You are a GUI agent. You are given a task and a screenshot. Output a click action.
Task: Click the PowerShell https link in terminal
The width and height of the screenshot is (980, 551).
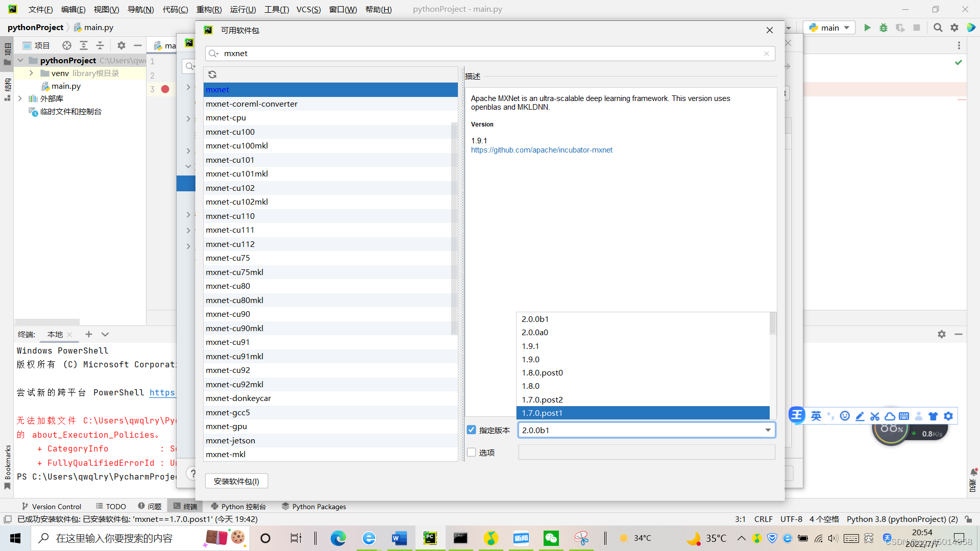point(162,392)
